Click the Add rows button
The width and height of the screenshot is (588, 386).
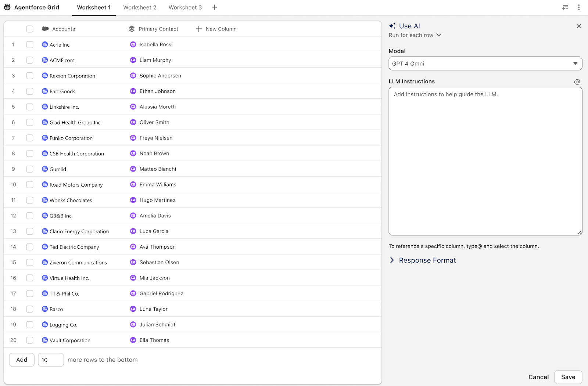coord(22,360)
